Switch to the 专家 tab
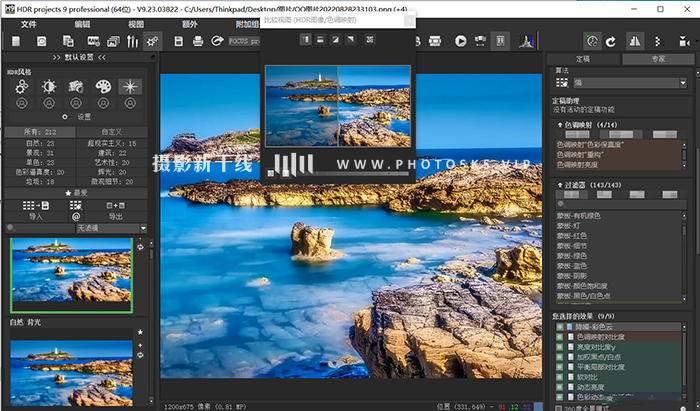 tap(658, 59)
